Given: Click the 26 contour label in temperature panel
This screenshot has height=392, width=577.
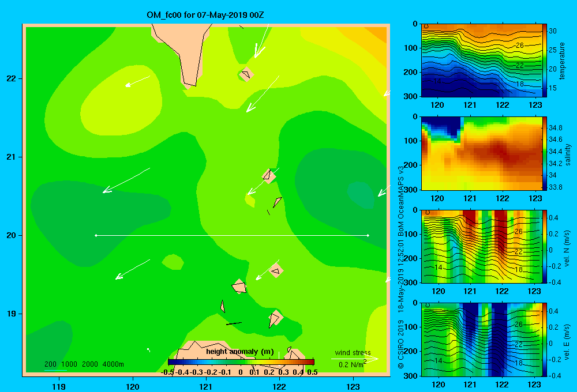Looking at the screenshot, I should [520, 45].
